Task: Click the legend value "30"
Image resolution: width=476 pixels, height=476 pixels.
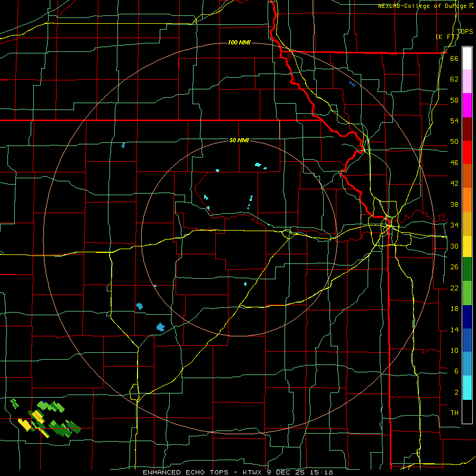Action: point(454,246)
